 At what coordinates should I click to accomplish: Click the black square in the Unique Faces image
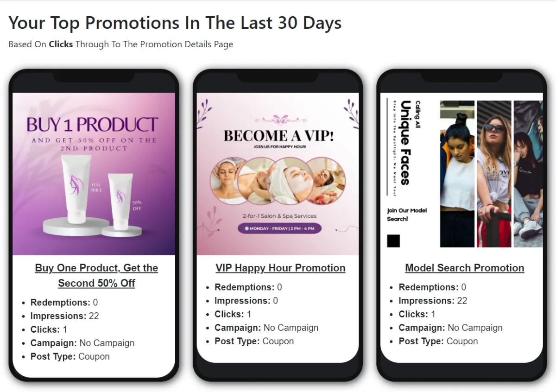coord(393,241)
